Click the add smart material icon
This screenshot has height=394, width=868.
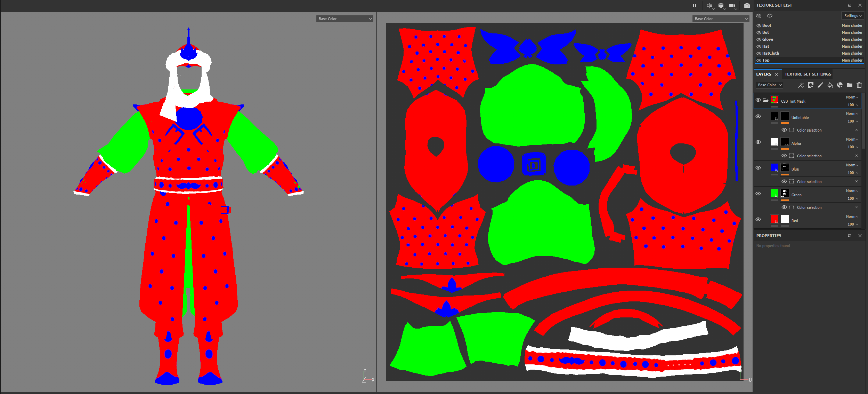(x=840, y=85)
